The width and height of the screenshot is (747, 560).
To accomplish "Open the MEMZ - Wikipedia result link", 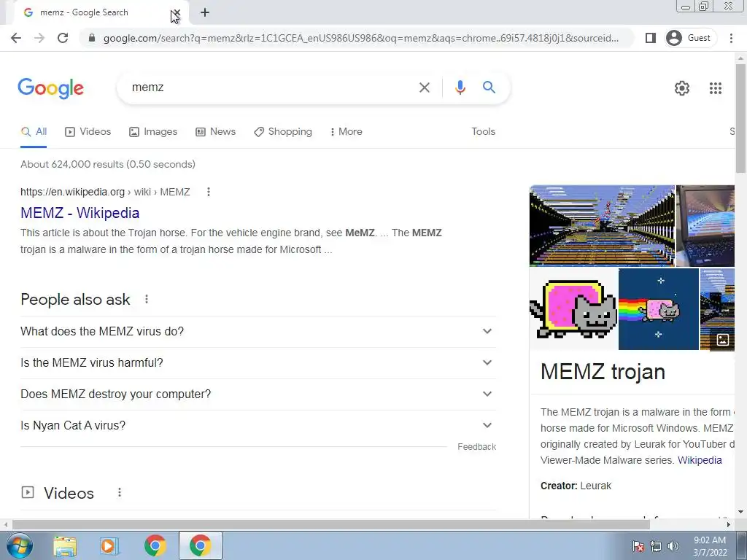I will click(80, 213).
